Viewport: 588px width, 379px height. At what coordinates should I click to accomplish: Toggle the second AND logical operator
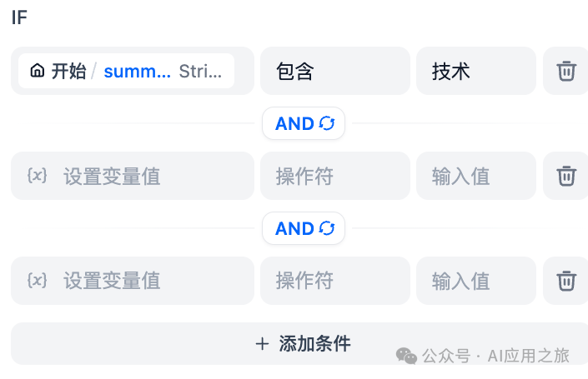(304, 228)
